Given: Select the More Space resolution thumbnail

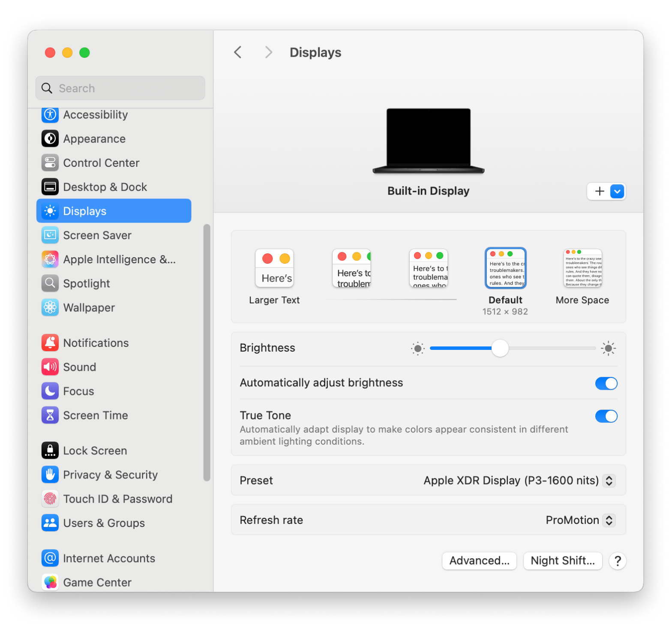Looking at the screenshot, I should (582, 268).
